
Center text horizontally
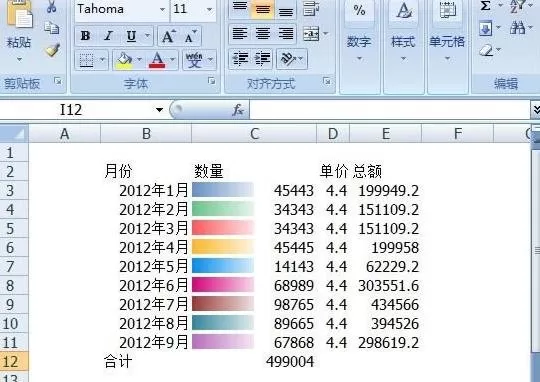pyautogui.click(x=263, y=34)
